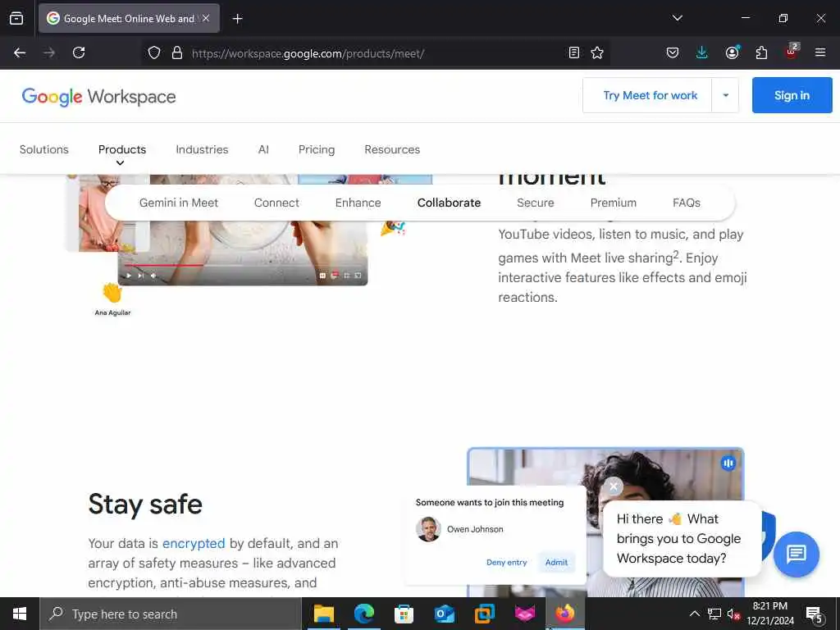This screenshot has width=840, height=630.
Task: Bookmark this page with the star
Action: [597, 52]
